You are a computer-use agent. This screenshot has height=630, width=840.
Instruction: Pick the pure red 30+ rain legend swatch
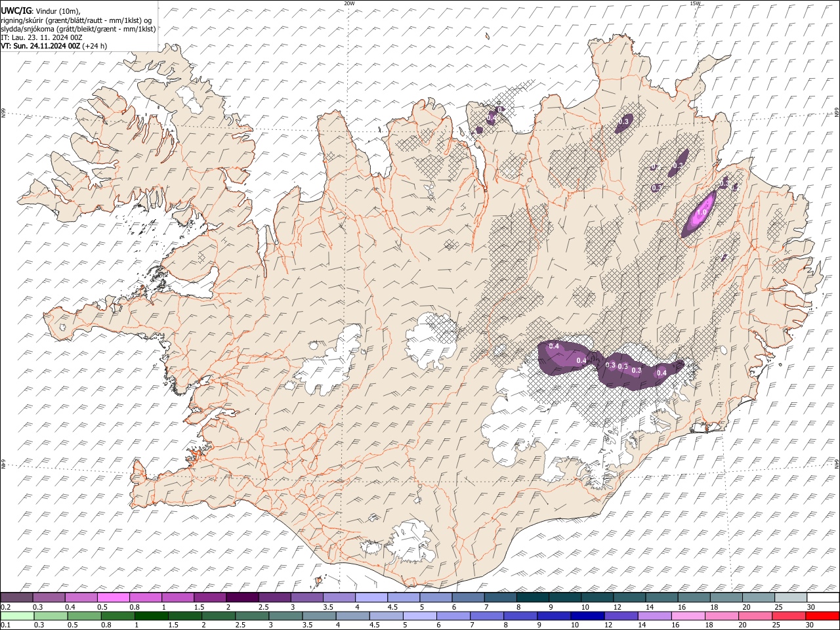(822, 616)
